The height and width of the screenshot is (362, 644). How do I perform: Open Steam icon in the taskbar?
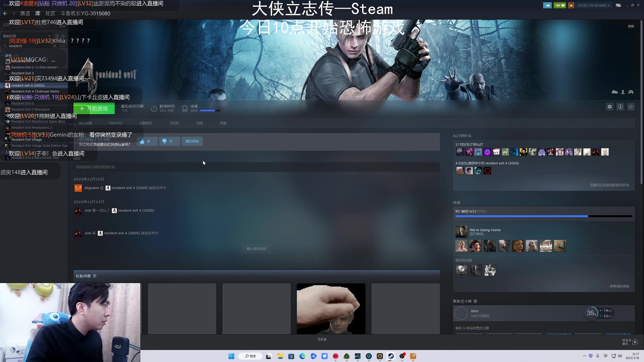click(391, 356)
